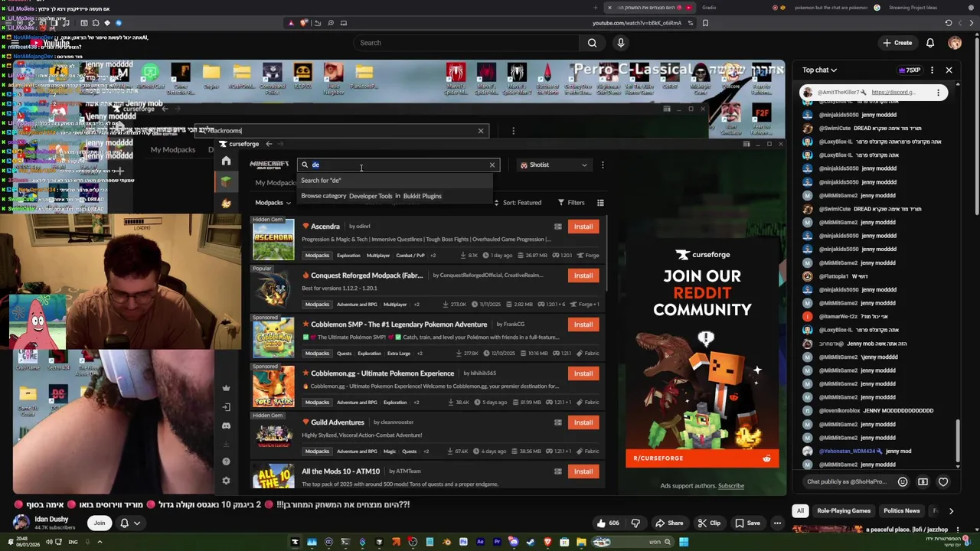
Task: Open the CurseForge home icon in the sidebar
Action: click(x=226, y=161)
